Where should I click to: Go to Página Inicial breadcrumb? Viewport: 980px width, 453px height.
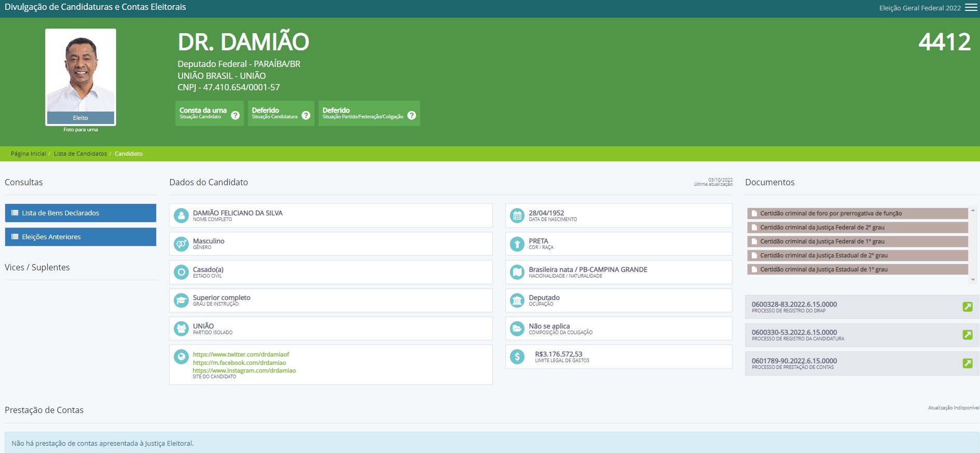[x=28, y=154]
